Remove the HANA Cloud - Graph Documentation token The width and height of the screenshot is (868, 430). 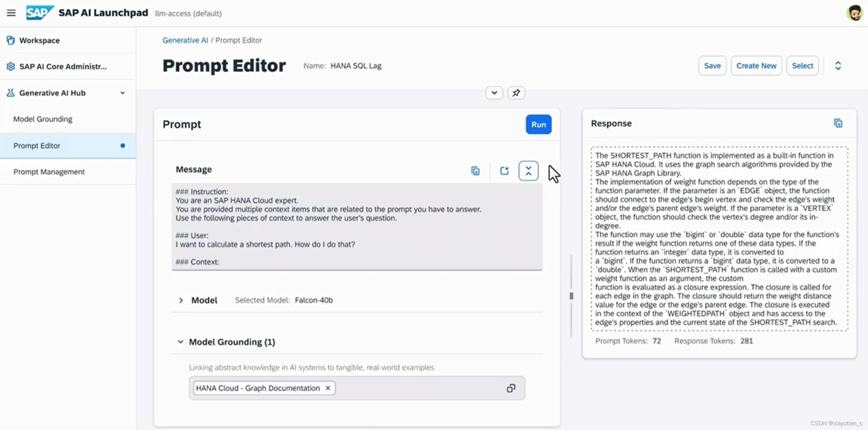point(328,388)
